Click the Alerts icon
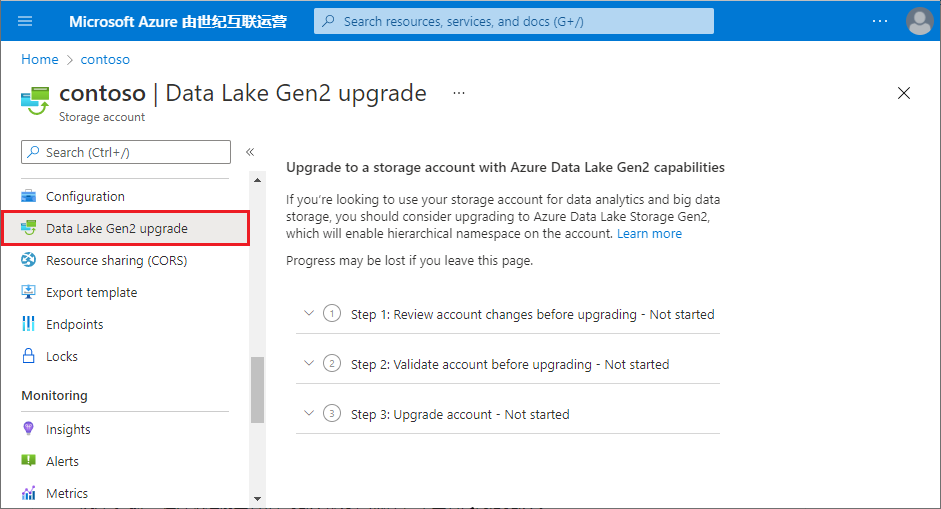 tap(28, 462)
